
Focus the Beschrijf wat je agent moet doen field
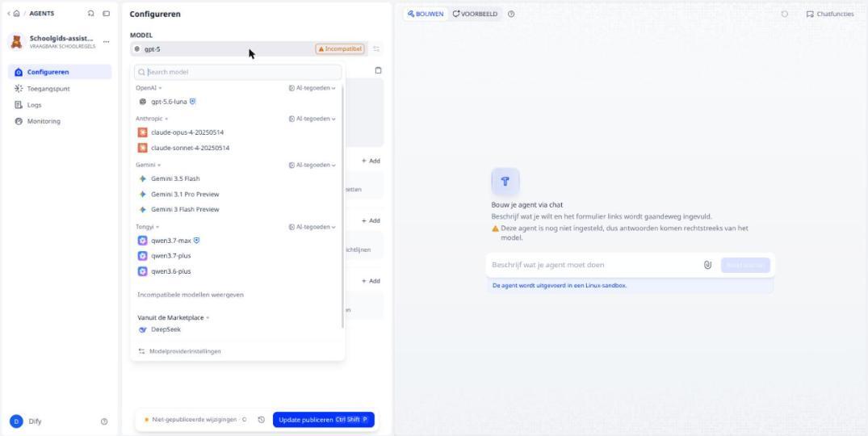tap(593, 265)
